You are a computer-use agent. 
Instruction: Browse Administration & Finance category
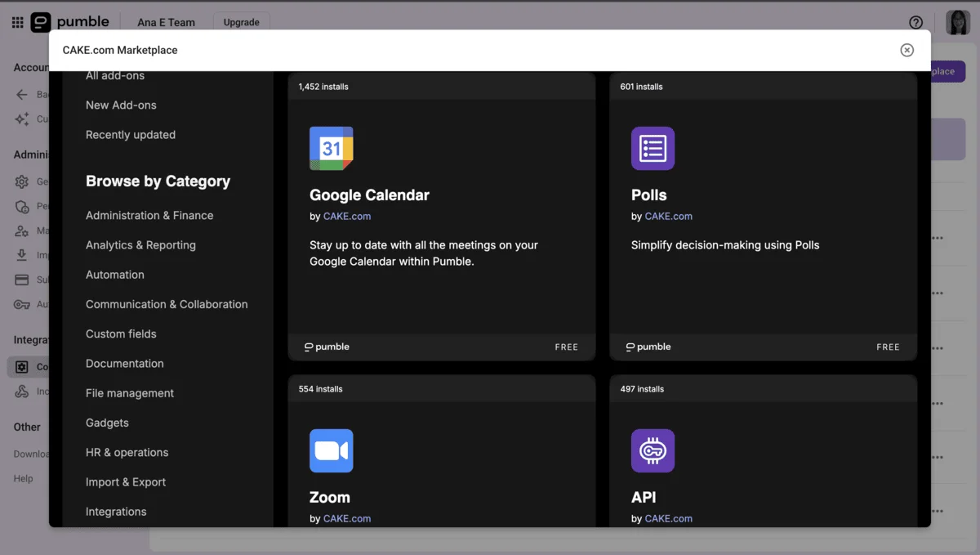[x=149, y=215]
